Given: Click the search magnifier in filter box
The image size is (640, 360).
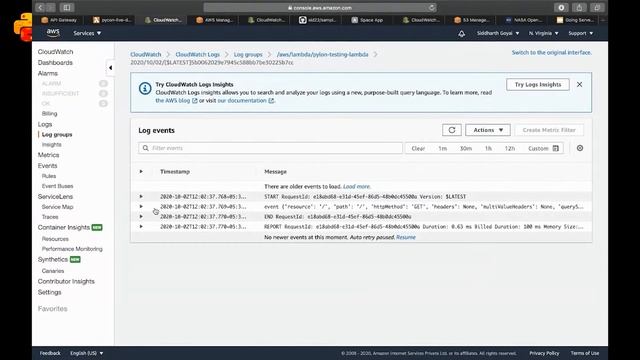Looking at the screenshot, I should click(x=145, y=148).
